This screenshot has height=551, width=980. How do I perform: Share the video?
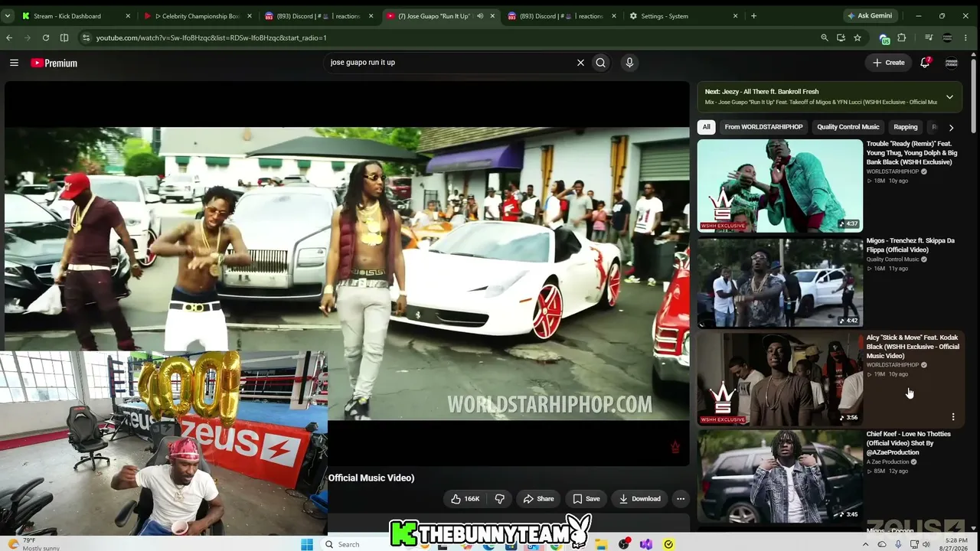pos(538,499)
